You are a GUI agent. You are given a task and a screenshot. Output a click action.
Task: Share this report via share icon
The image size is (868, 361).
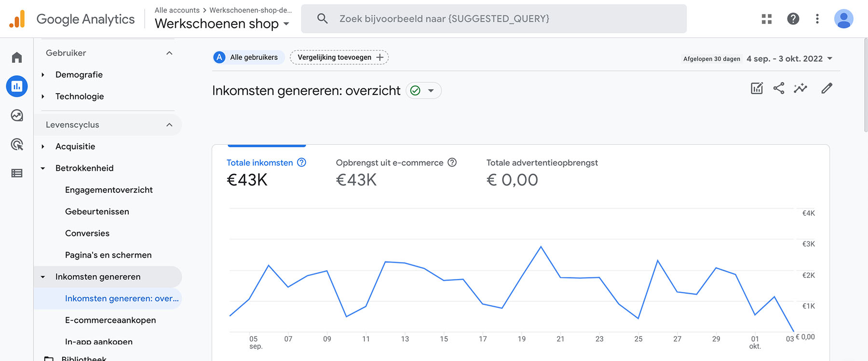tap(779, 88)
